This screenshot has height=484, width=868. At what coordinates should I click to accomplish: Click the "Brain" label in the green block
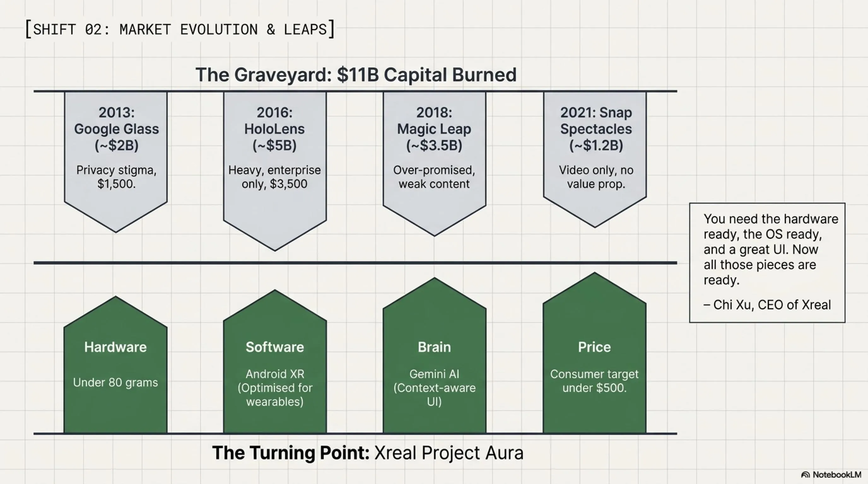[x=434, y=347]
